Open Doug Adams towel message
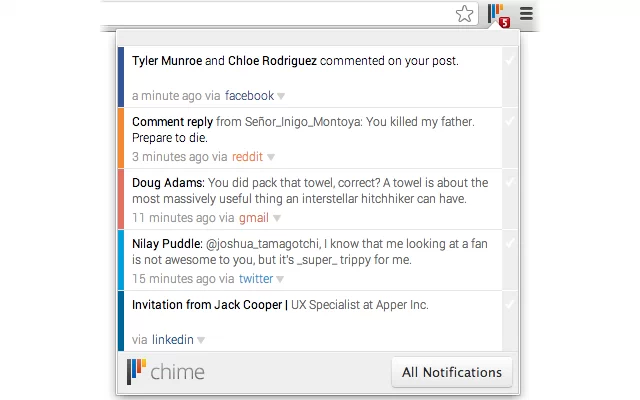 tap(310, 190)
